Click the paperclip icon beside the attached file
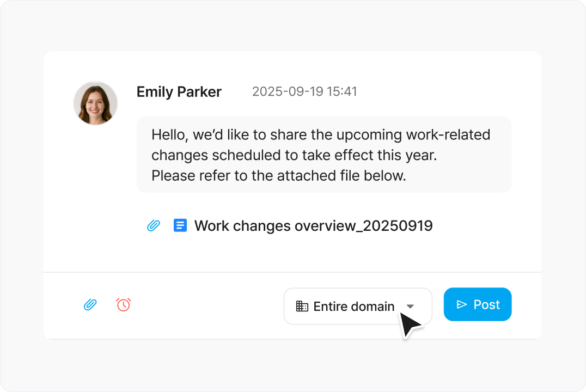The height and width of the screenshot is (392, 586). point(154,225)
